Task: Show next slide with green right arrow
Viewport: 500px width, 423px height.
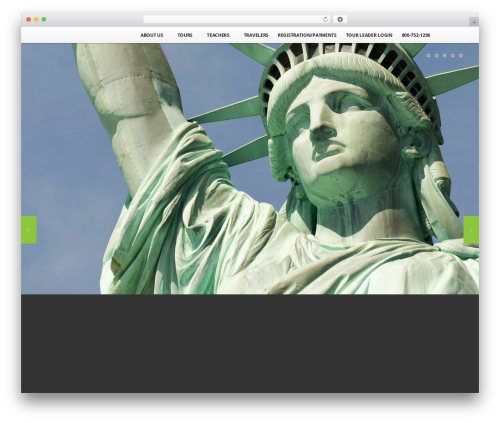Action: (471, 230)
